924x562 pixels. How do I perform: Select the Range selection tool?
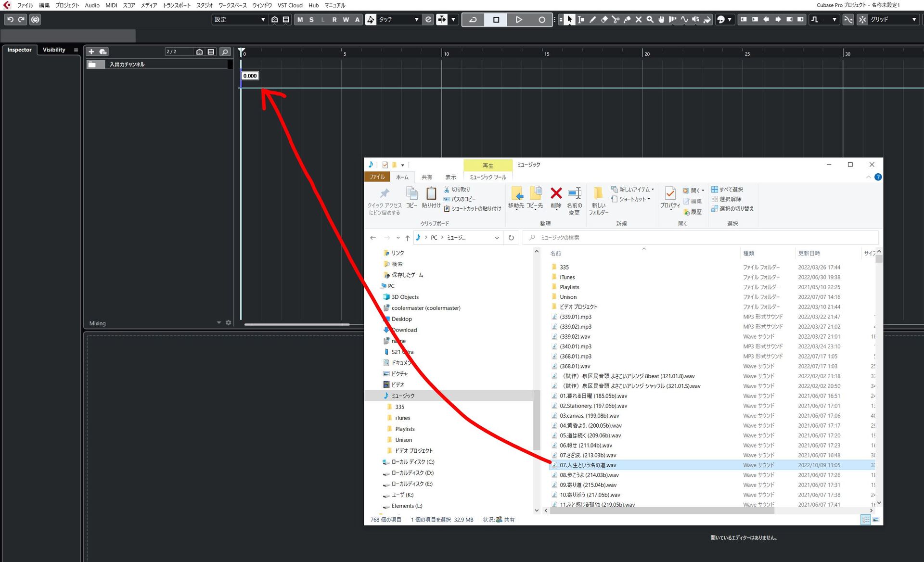tap(581, 20)
